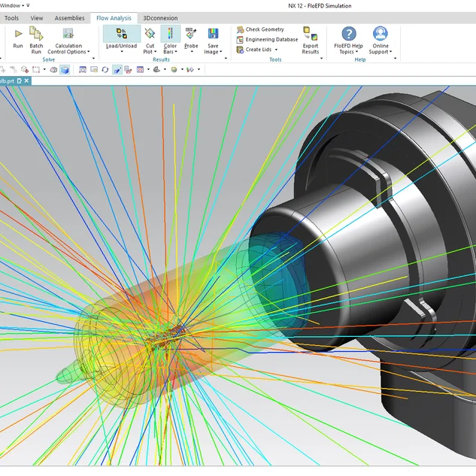Click the view orientation icon

pyautogui.click(x=156, y=70)
